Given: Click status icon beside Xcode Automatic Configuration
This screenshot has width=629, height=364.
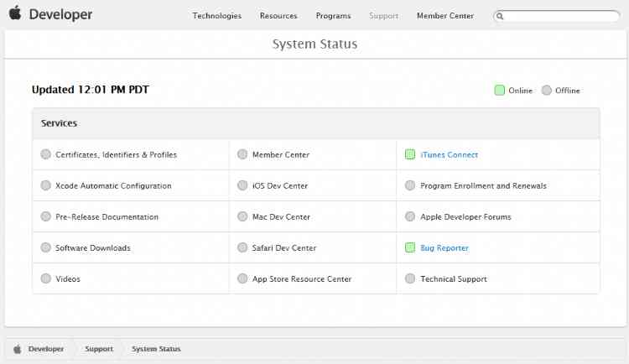Looking at the screenshot, I should coord(46,185).
